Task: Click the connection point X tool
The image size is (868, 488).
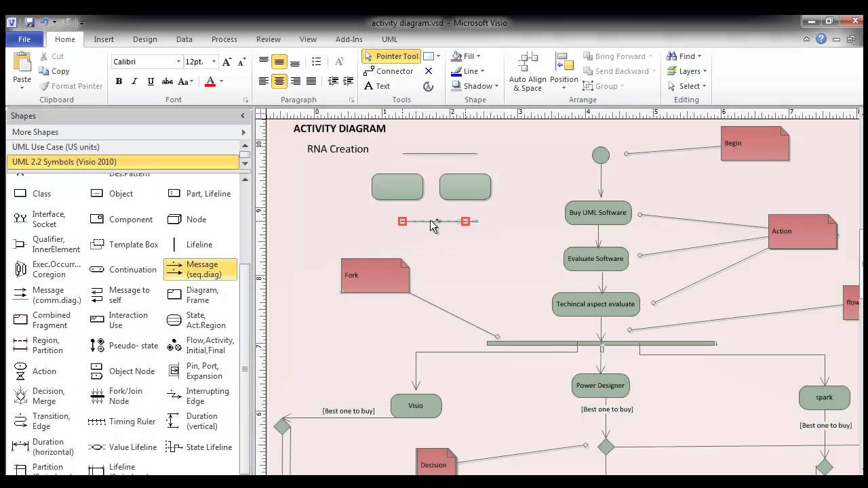Action: pyautogui.click(x=429, y=71)
